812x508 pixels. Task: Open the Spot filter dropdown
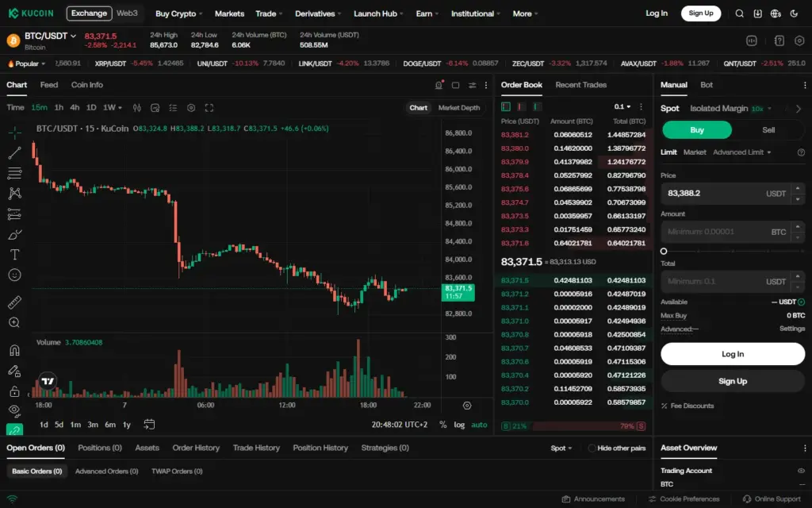tap(561, 448)
